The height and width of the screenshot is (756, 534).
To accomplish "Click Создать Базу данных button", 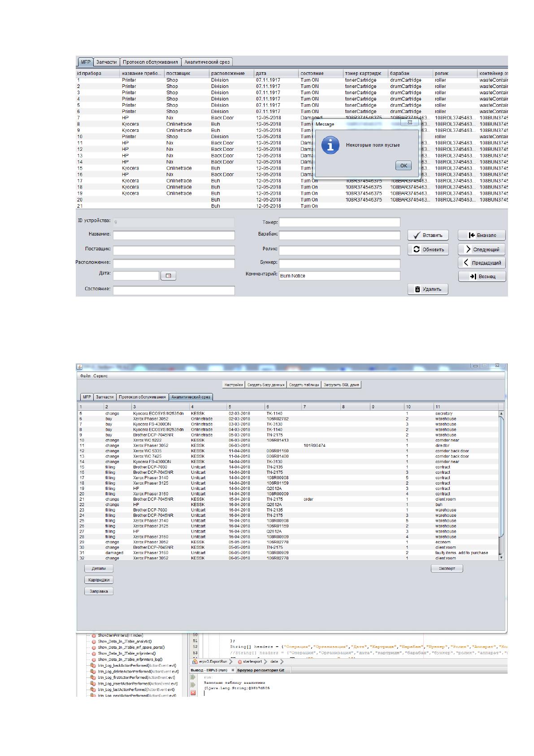I will tap(266, 385).
